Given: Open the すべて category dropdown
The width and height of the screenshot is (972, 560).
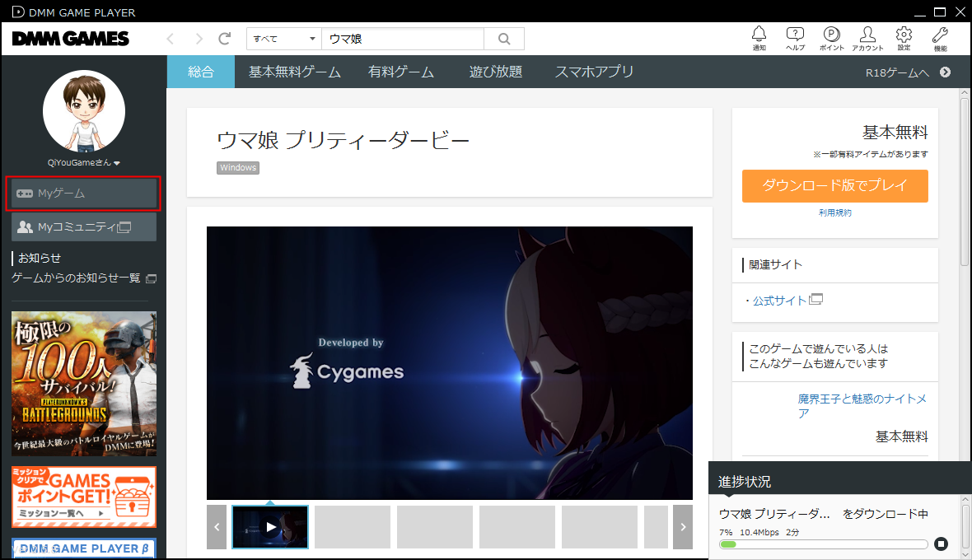Looking at the screenshot, I should click(284, 39).
